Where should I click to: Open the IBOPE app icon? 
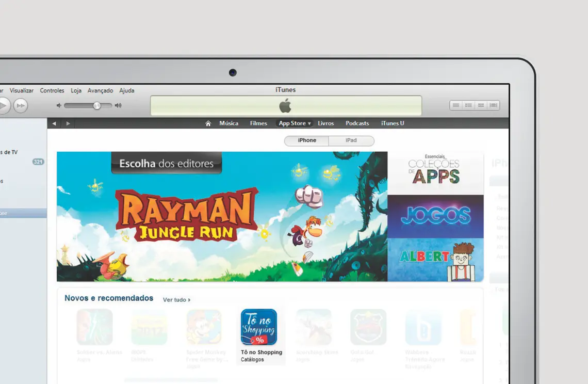[149, 327]
